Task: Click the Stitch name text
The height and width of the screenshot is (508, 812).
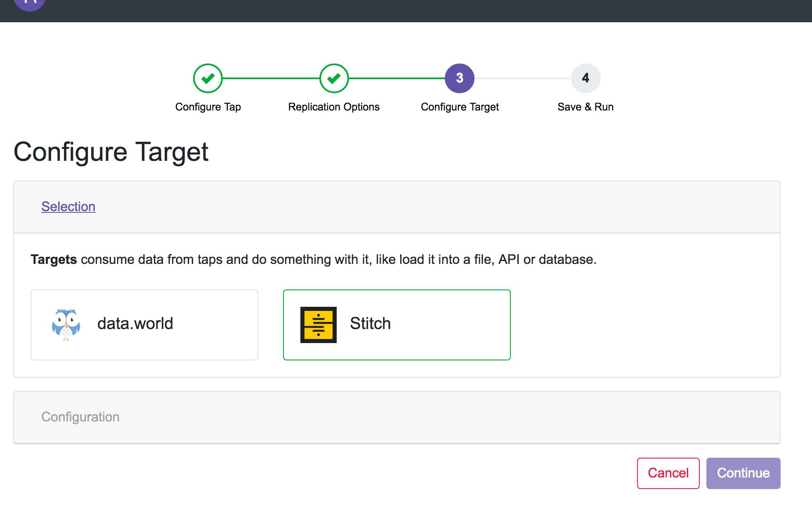Action: tap(371, 324)
